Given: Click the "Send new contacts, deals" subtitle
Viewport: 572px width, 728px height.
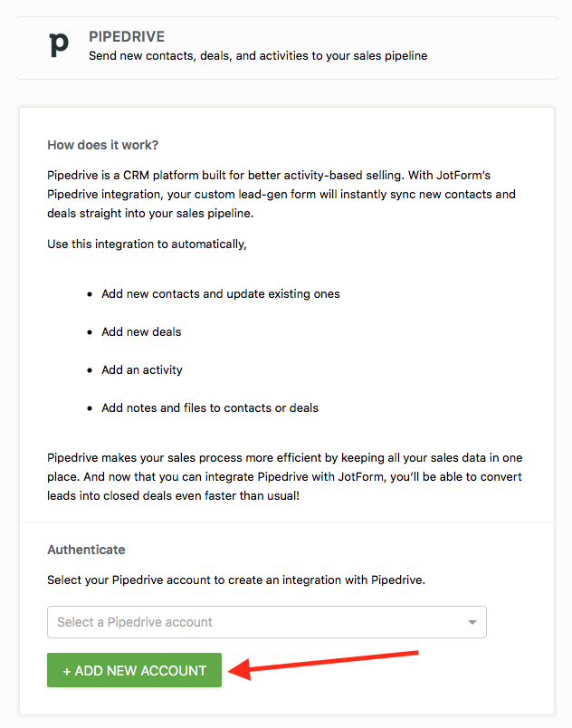Looking at the screenshot, I should tap(257, 56).
